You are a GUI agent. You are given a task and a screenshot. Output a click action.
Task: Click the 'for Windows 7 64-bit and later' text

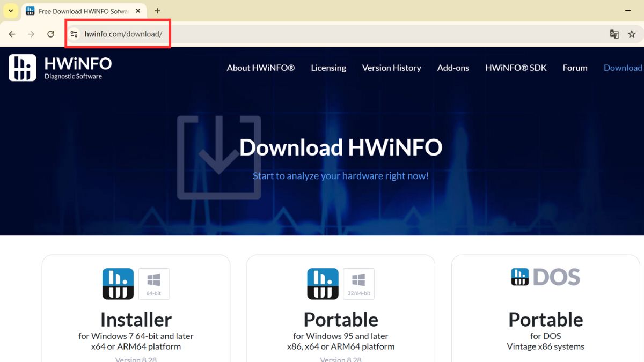(136, 336)
